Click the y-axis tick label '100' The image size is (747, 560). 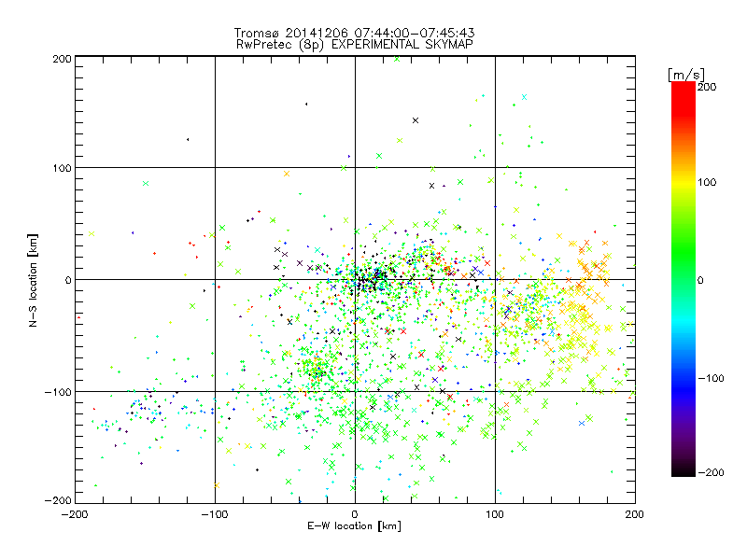pos(62,168)
